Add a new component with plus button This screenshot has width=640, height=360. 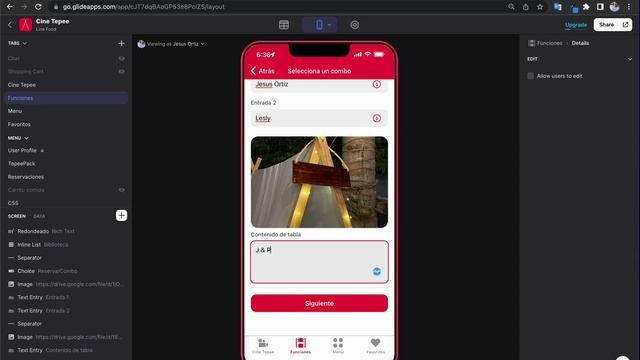[121, 216]
